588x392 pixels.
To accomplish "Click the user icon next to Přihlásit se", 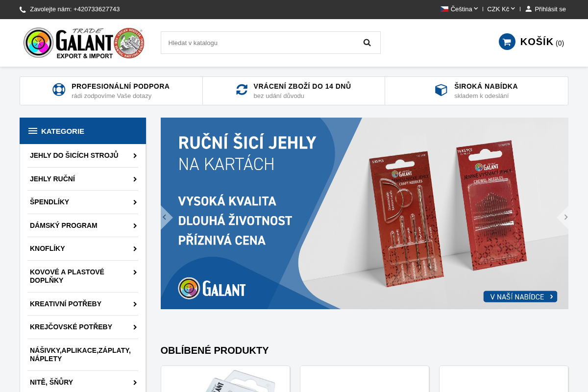I will [x=529, y=9].
